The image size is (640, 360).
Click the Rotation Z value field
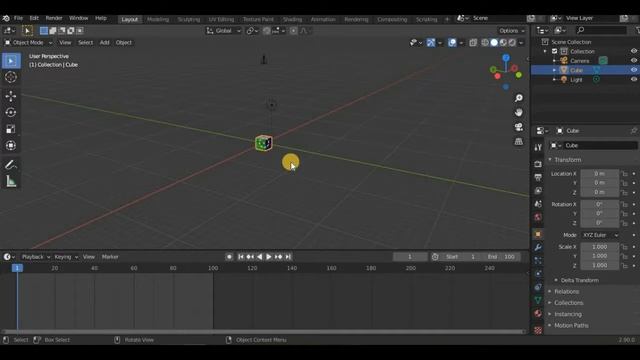click(x=600, y=223)
